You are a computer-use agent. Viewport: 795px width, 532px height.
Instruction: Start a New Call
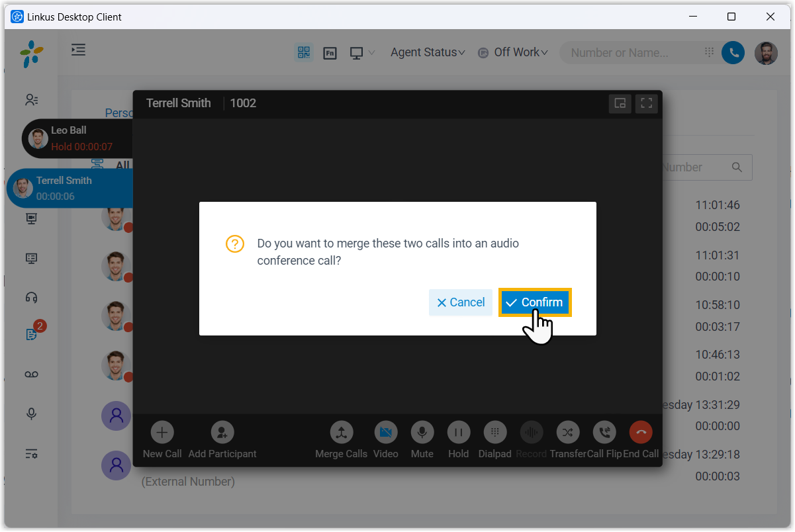[x=162, y=433]
